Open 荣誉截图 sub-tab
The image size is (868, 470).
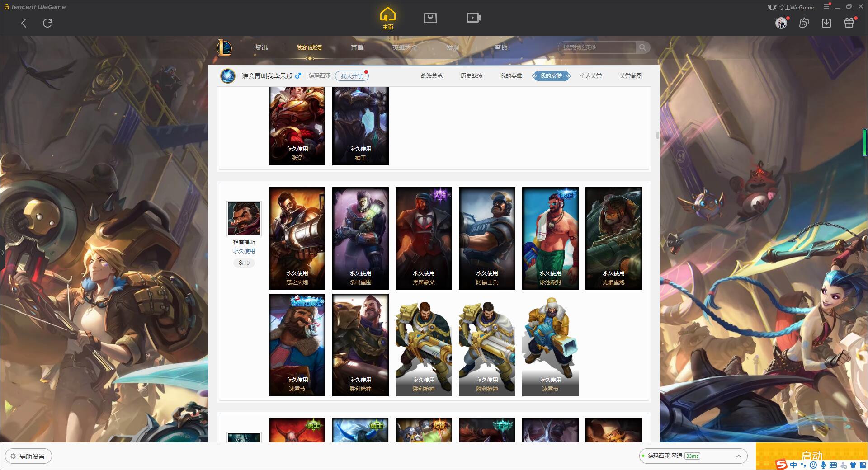(x=631, y=76)
